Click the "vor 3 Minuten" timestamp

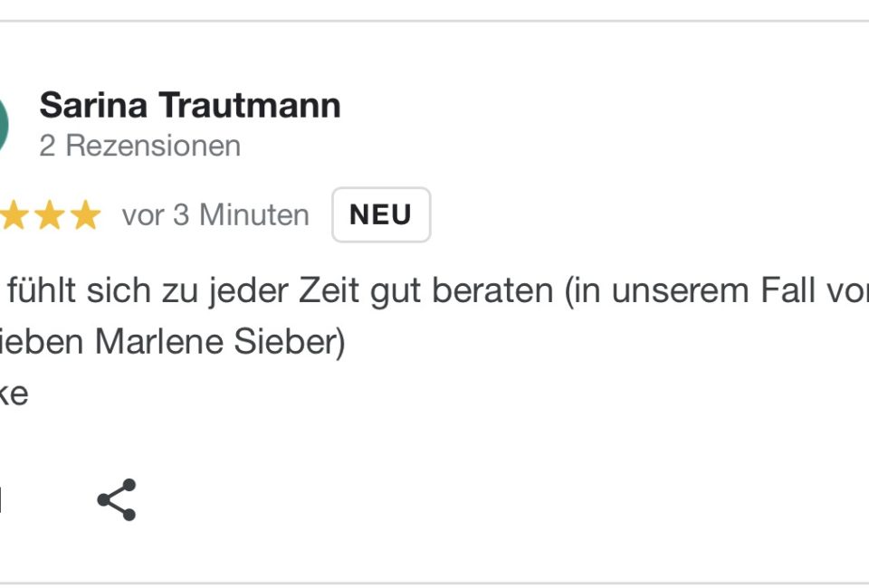coord(215,216)
